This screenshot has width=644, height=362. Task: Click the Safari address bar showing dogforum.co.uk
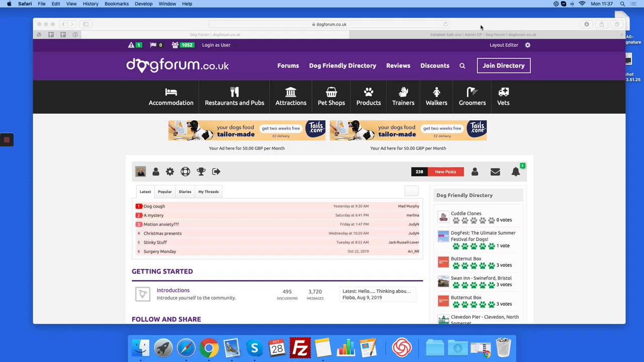329,24
